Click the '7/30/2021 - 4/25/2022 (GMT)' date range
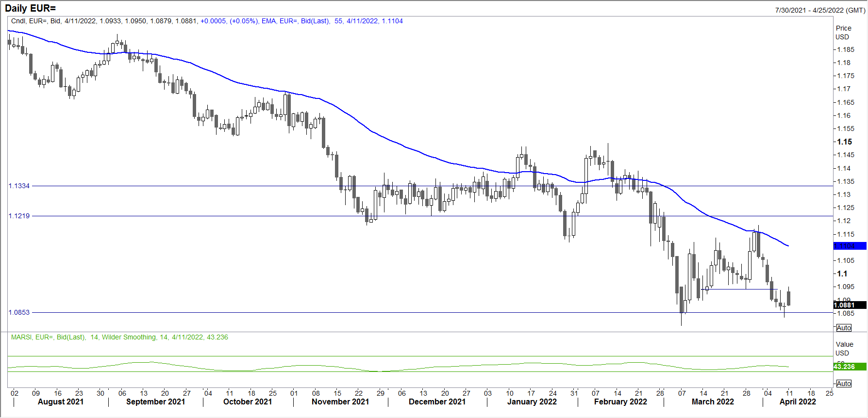This screenshot has height=418, width=868. pyautogui.click(x=820, y=10)
